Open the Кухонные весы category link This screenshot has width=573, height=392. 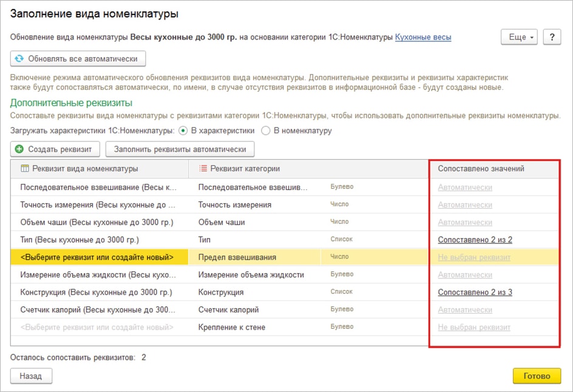click(x=423, y=37)
